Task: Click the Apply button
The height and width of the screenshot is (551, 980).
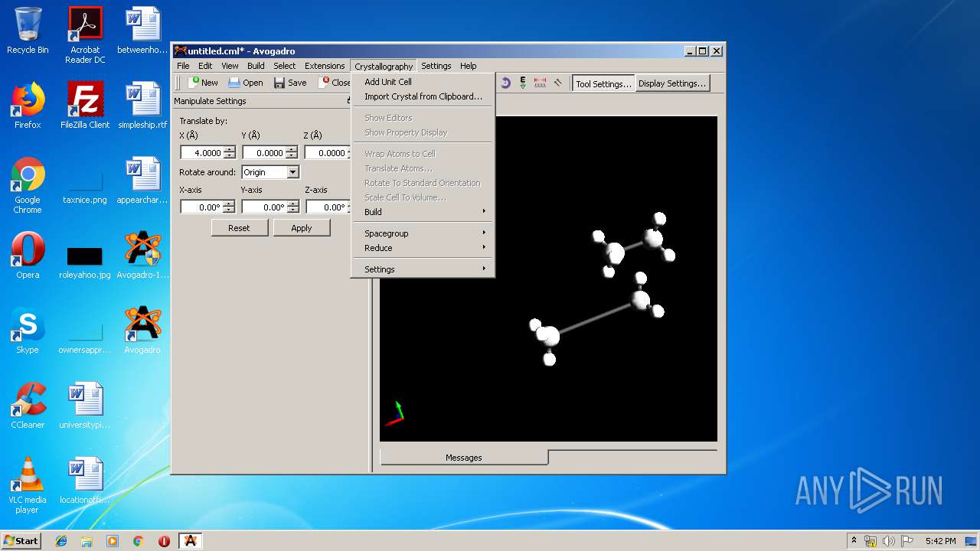Action: (302, 227)
